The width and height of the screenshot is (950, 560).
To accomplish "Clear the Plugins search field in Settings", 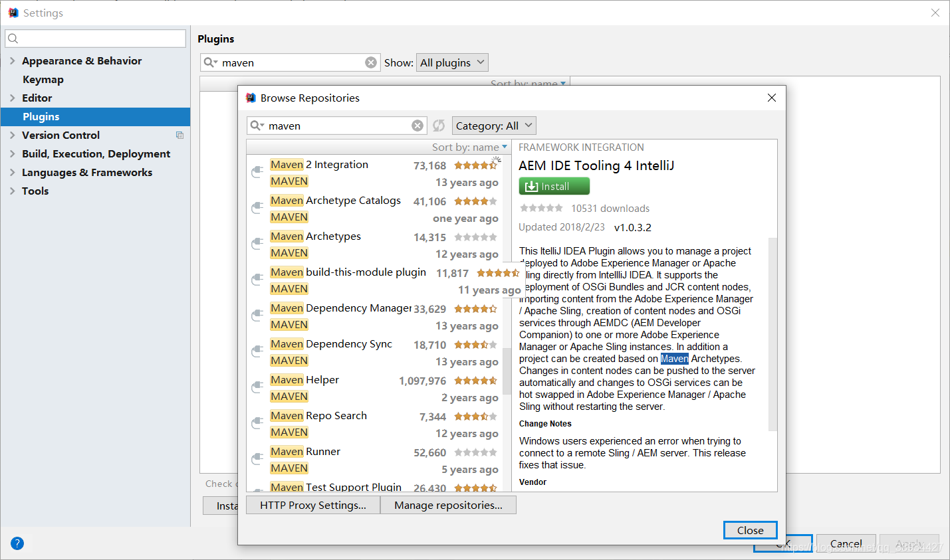I will coord(371,62).
